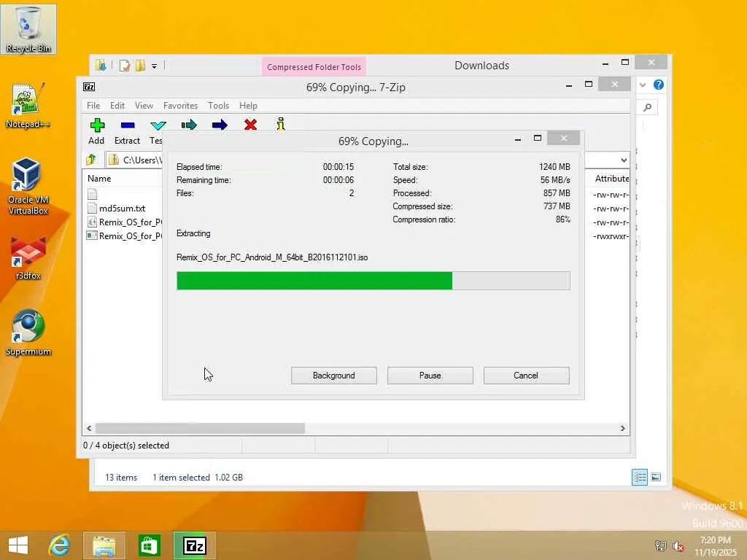Click the Test checkmark icon in 7-Zip
747x560 pixels.
(158, 125)
